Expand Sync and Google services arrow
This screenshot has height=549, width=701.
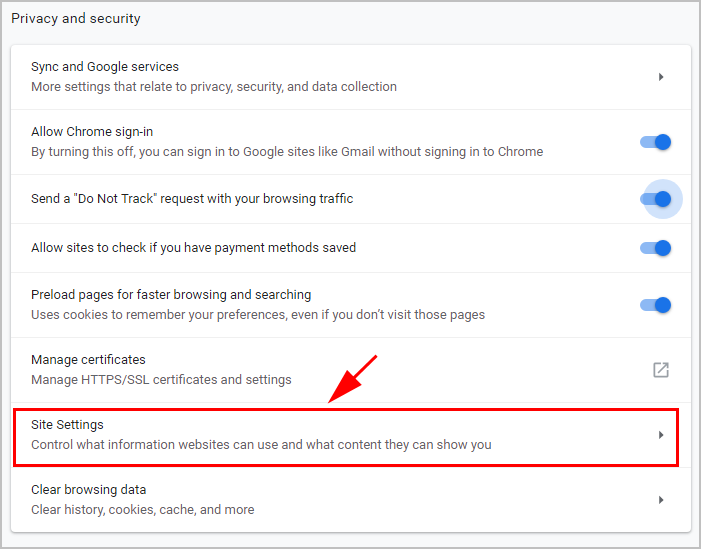coord(661,77)
